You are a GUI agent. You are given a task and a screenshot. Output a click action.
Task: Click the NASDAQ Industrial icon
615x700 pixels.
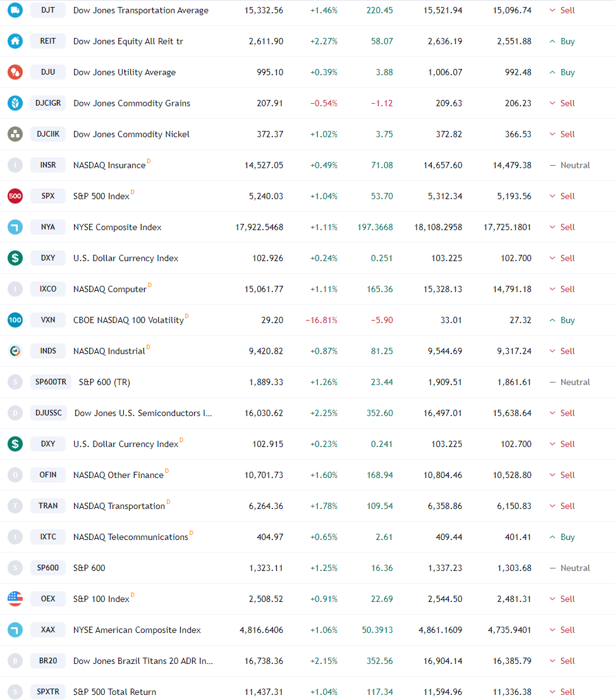(x=15, y=351)
